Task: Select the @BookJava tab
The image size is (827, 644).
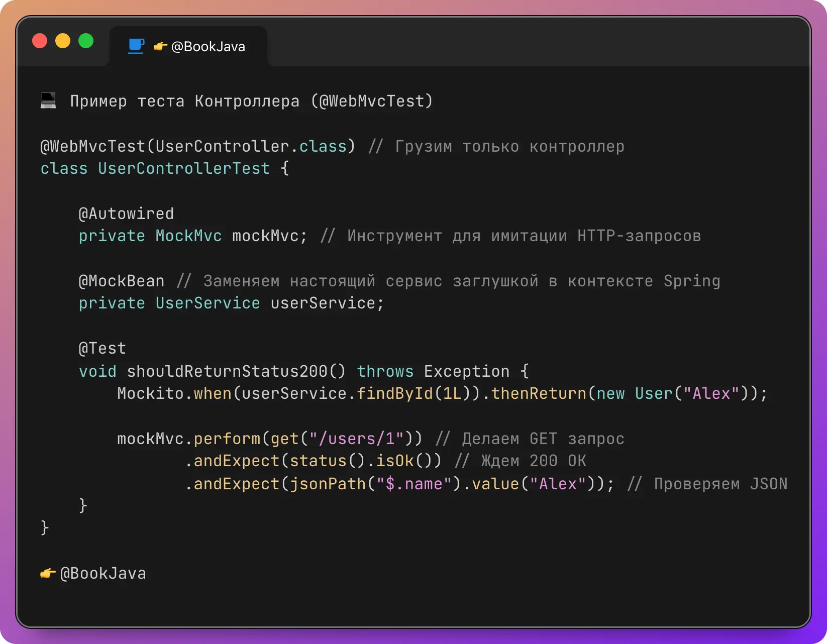Action: point(188,46)
